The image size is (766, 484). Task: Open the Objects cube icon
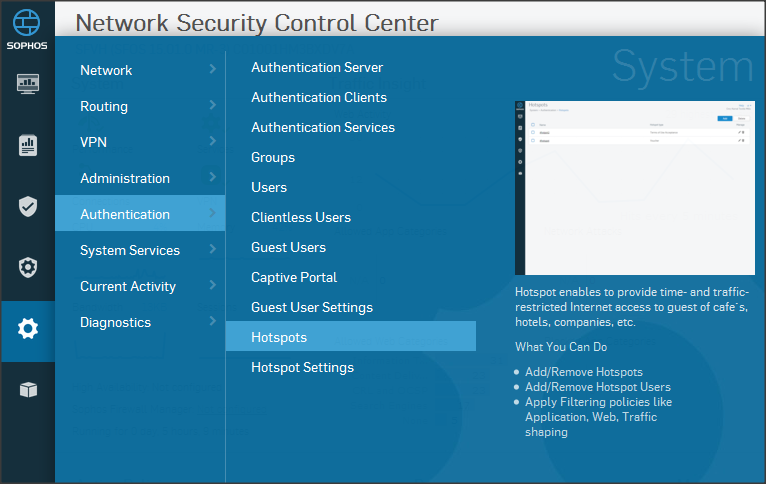tap(28, 390)
